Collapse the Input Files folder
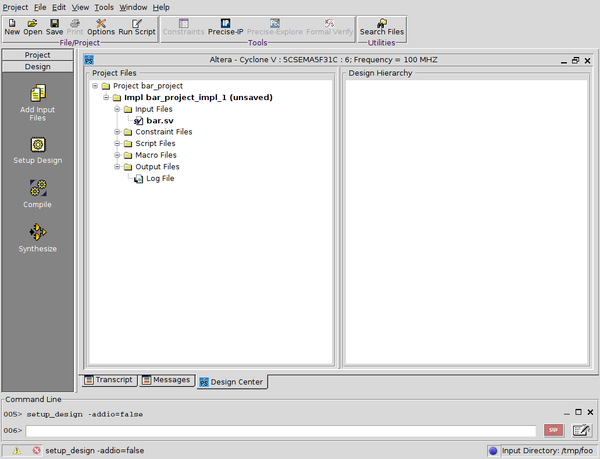 click(x=117, y=109)
